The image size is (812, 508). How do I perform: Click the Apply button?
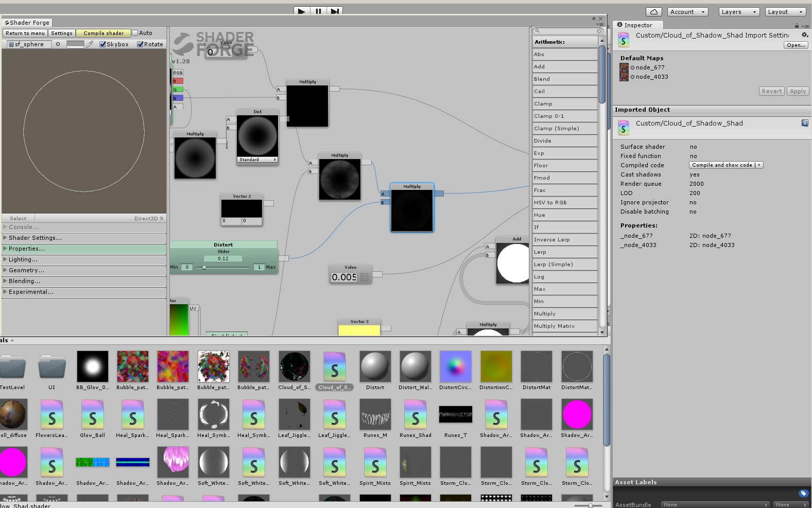point(798,91)
